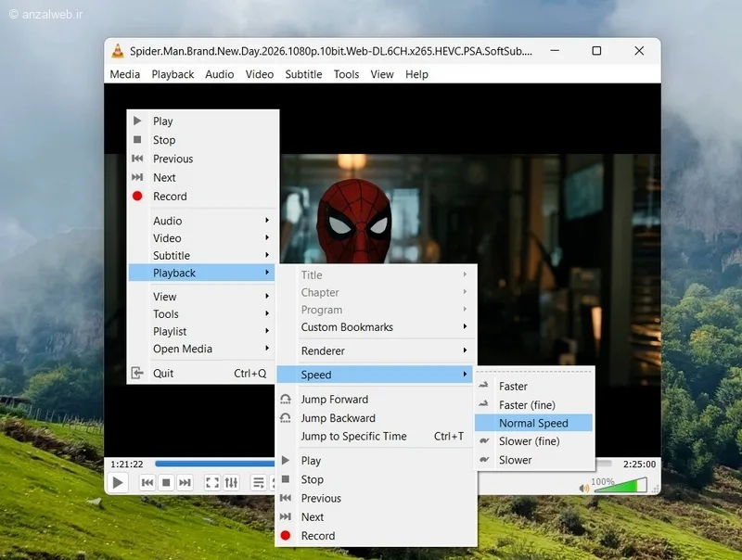
Task: Click Play icon in Playback submenu
Action: coord(286,460)
